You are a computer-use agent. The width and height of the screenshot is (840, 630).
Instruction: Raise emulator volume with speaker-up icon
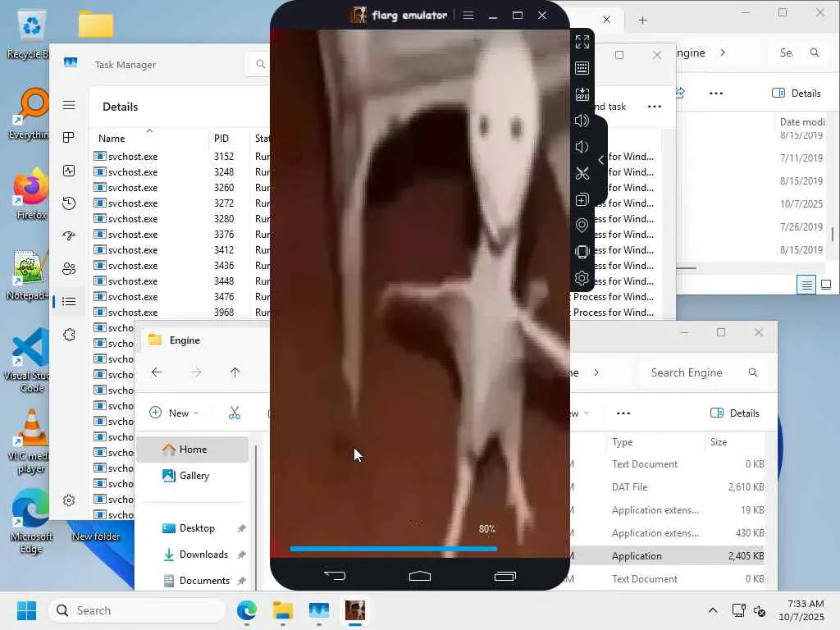(x=582, y=121)
